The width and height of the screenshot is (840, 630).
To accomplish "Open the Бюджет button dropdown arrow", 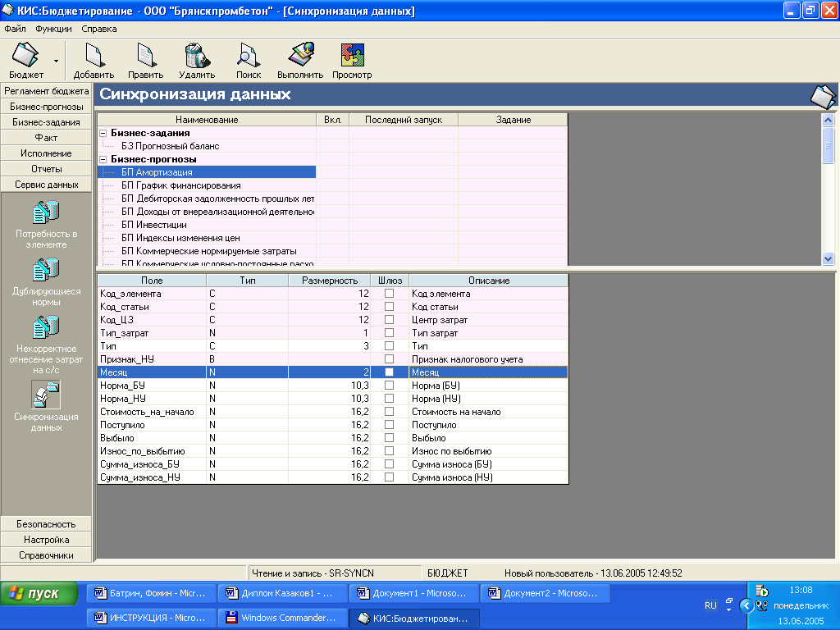I will point(56,61).
